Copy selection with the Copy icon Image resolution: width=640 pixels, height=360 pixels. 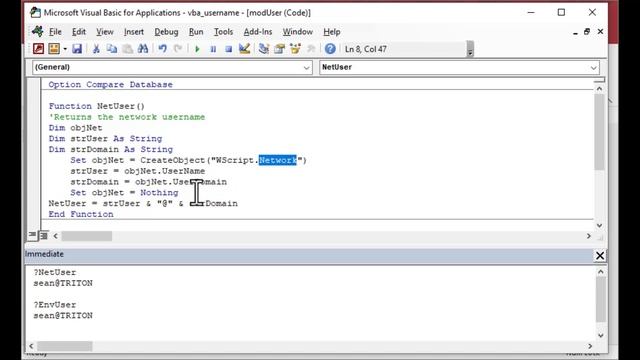pos(112,49)
